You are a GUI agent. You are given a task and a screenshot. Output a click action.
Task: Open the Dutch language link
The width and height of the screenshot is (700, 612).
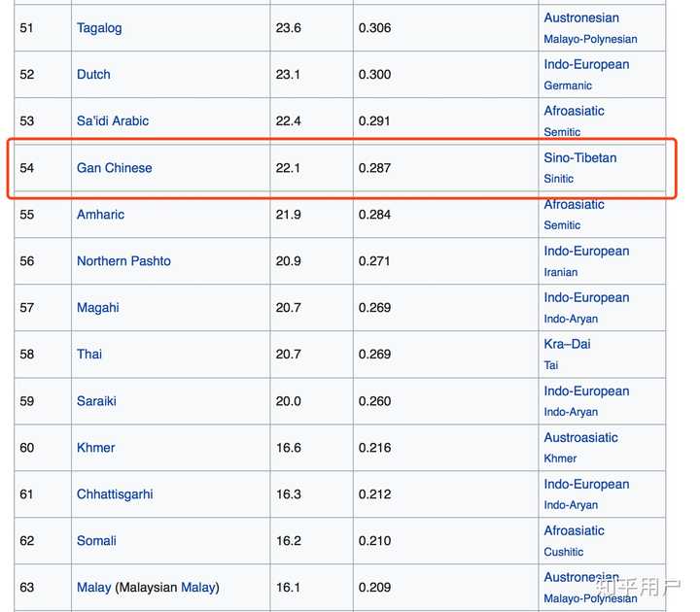coord(93,74)
